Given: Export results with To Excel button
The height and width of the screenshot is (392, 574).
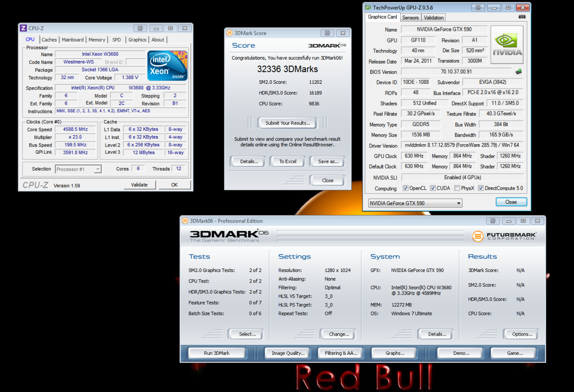Looking at the screenshot, I should (x=288, y=162).
